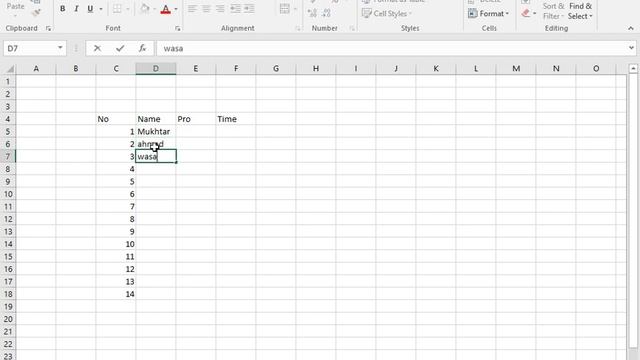Screen dimensions: 640x360
Task: Click the 'Name' header cell
Action: tap(156, 119)
